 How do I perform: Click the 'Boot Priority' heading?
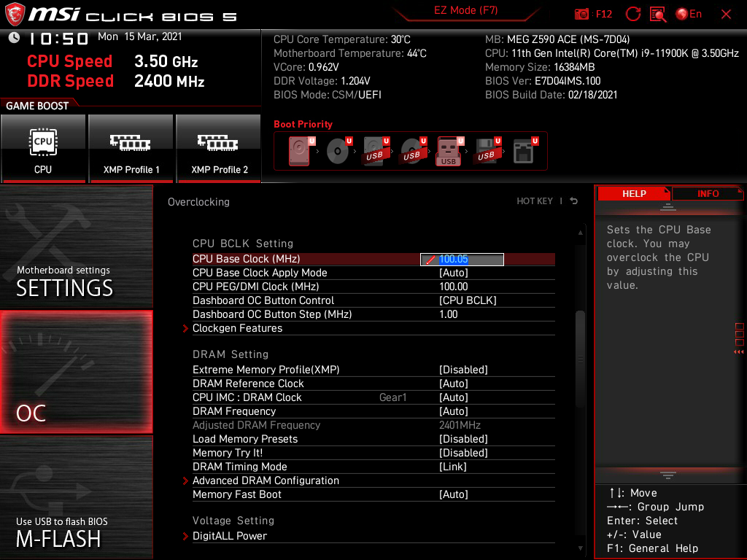point(303,124)
